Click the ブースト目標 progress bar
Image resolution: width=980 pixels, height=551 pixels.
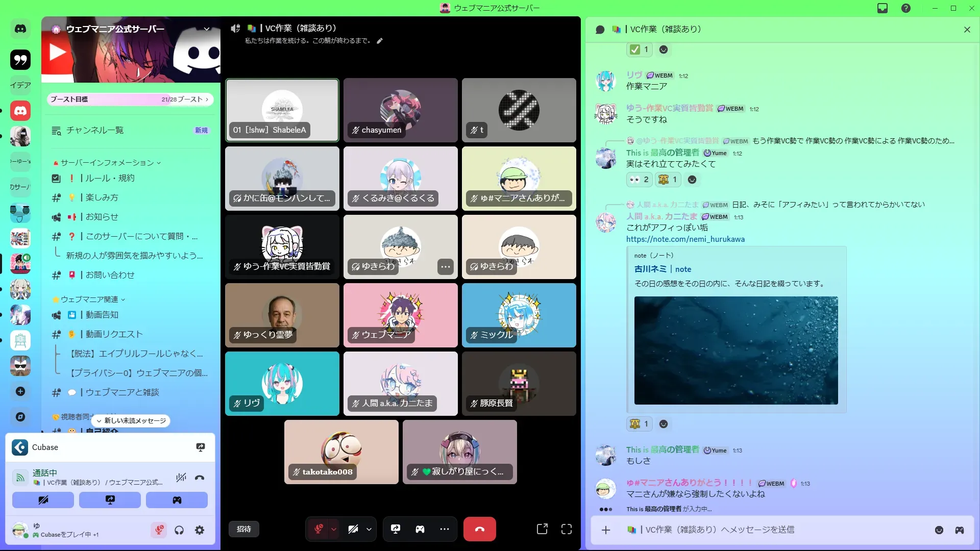130,99
